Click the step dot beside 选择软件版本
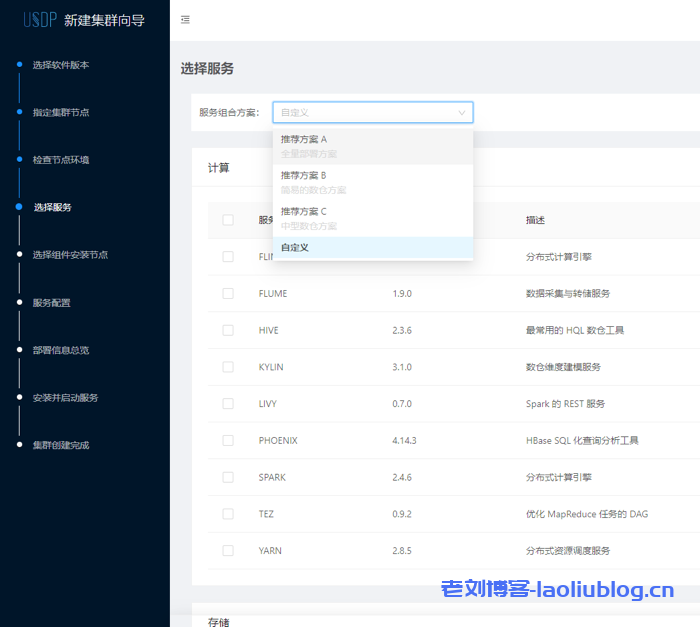 click(x=19, y=65)
